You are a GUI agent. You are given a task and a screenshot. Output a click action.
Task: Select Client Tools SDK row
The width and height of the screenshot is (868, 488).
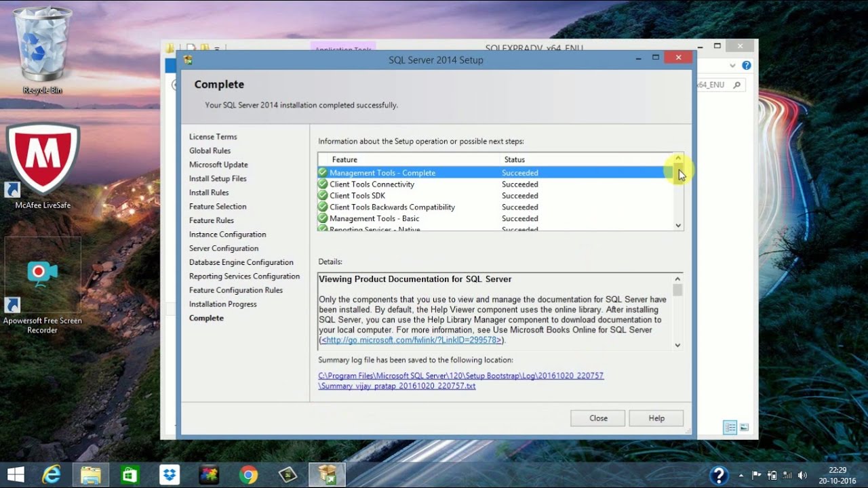pyautogui.click(x=495, y=196)
